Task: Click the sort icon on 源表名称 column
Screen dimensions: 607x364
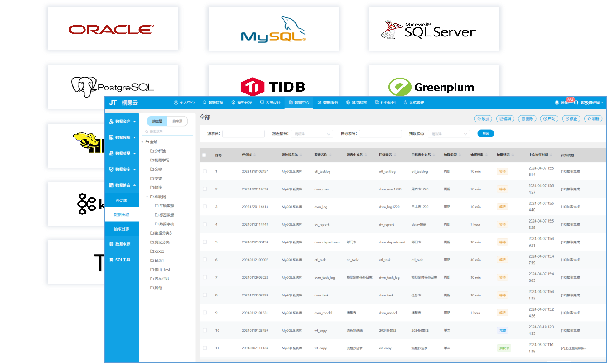Action: coord(330,155)
